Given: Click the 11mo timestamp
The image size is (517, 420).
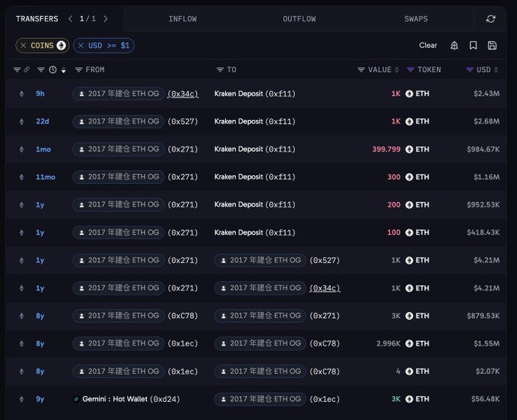Looking at the screenshot, I should (x=46, y=177).
